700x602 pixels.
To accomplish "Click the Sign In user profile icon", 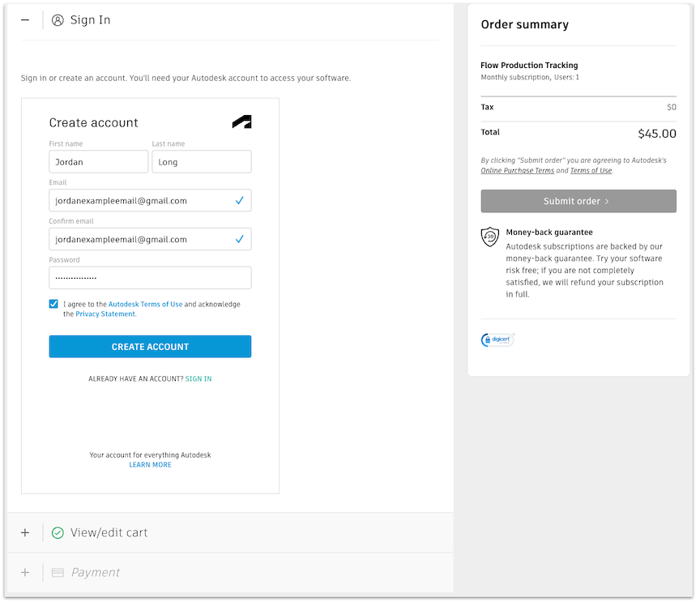I will 58,20.
